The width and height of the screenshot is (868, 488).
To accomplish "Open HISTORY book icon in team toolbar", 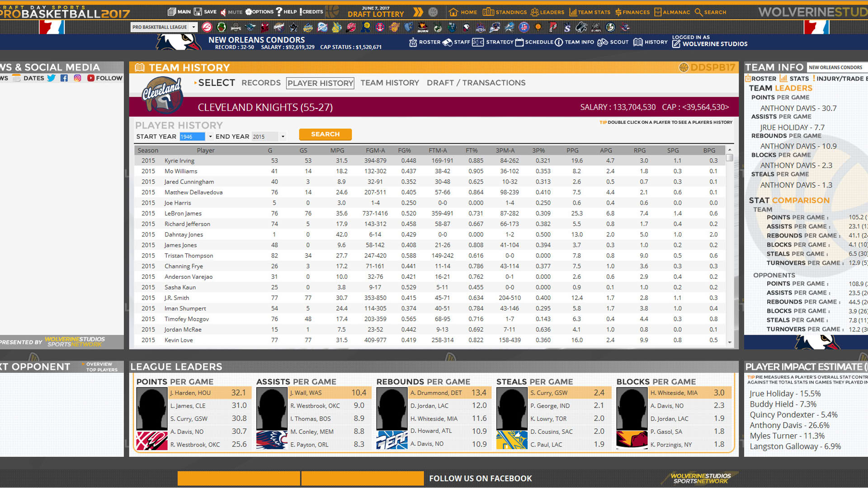I will [638, 42].
